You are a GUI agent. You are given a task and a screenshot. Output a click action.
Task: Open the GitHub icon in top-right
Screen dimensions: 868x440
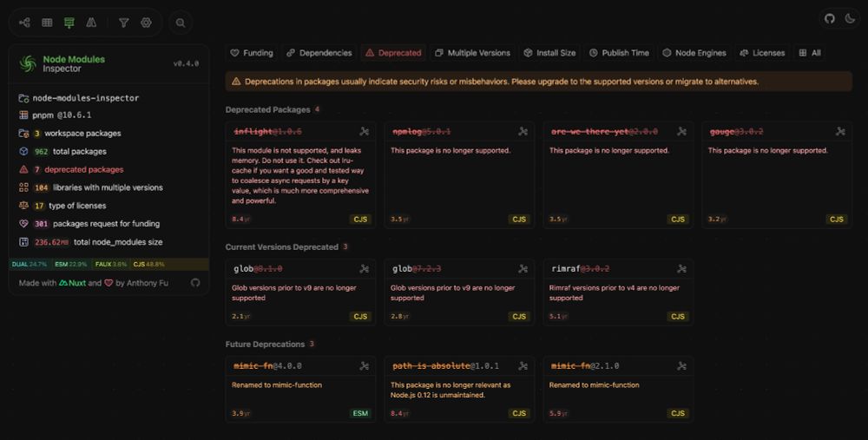point(829,18)
